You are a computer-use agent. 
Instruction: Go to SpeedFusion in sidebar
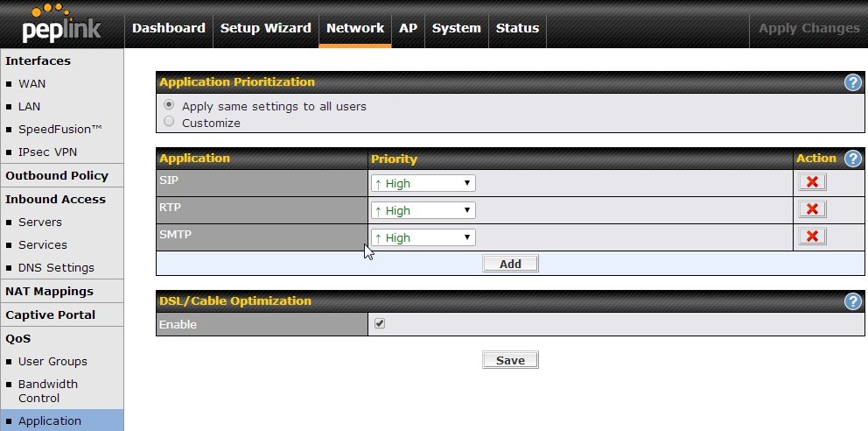(59, 129)
